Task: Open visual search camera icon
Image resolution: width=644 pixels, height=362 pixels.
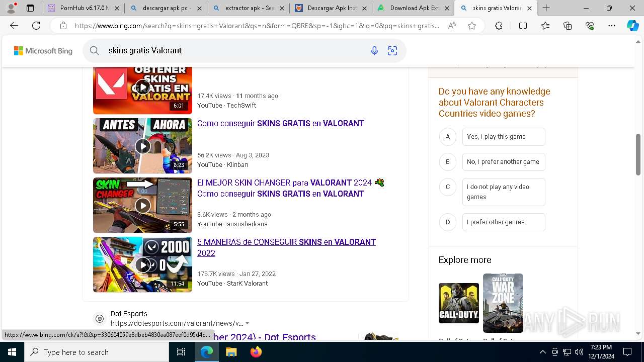Action: [x=392, y=50]
